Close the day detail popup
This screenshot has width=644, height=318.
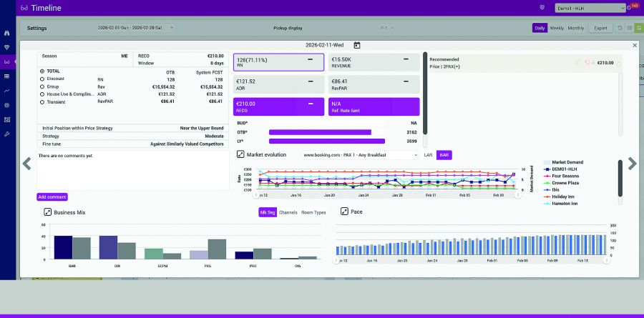[634, 45]
